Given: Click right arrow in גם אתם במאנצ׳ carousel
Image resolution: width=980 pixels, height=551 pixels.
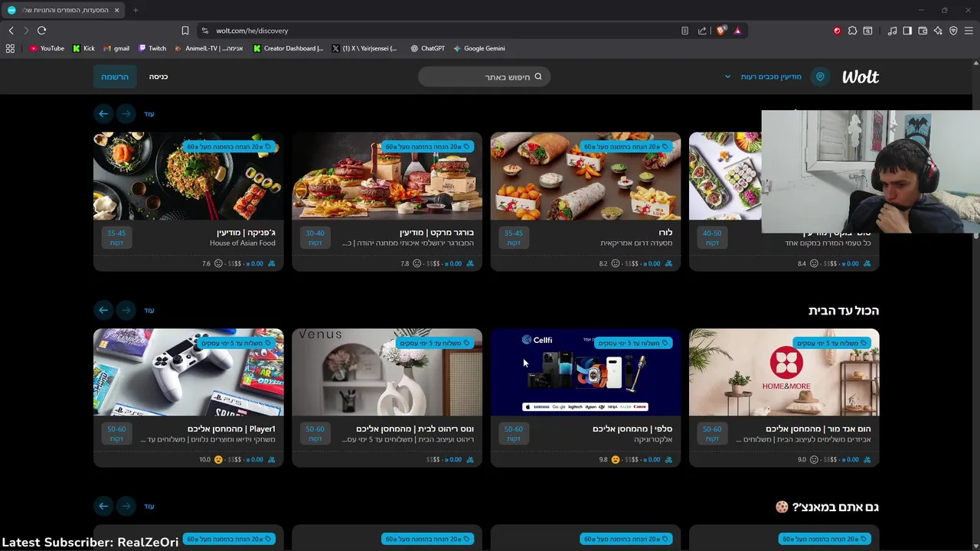Looking at the screenshot, I should (x=126, y=506).
